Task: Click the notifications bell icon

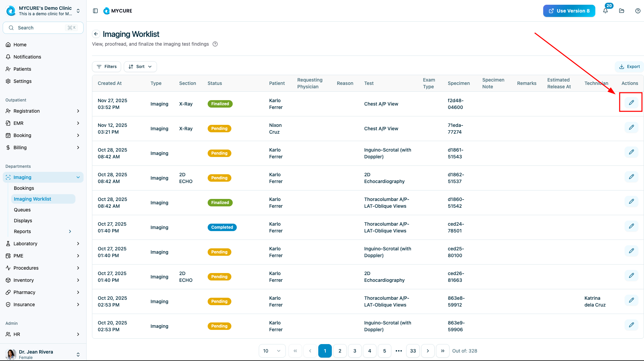Action: (x=605, y=11)
